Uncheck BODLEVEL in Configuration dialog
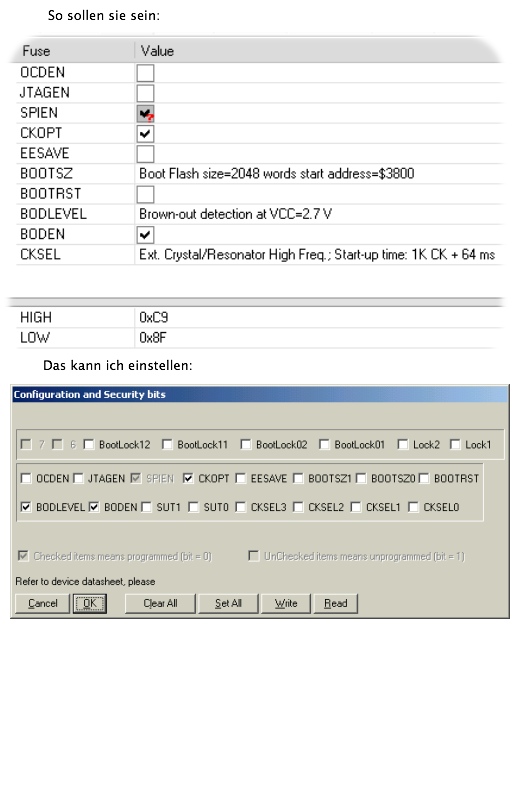The width and height of the screenshot is (512, 800). point(26,507)
